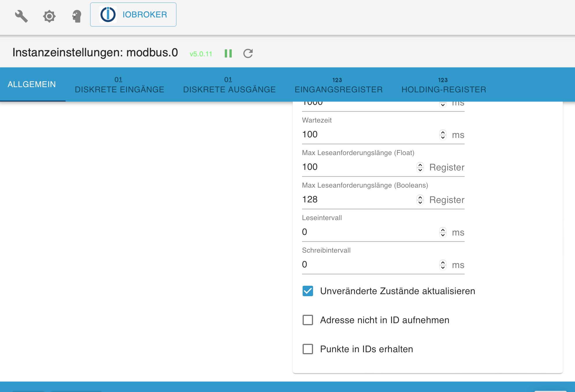Open the Eingangsregister tab
This screenshot has height=392, width=575.
[339, 84]
